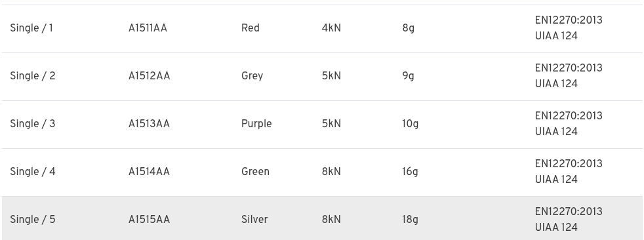Click the 10g weight value
This screenshot has height=240, width=644.
point(411,124)
